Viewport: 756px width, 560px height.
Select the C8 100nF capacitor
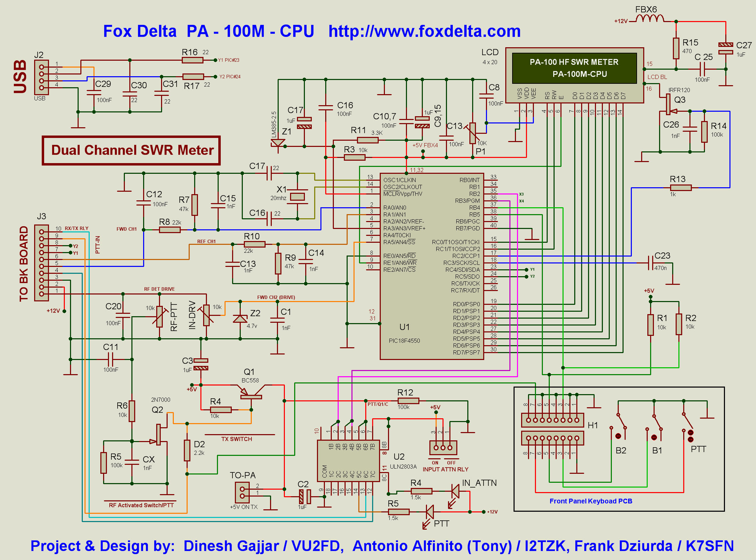[486, 96]
